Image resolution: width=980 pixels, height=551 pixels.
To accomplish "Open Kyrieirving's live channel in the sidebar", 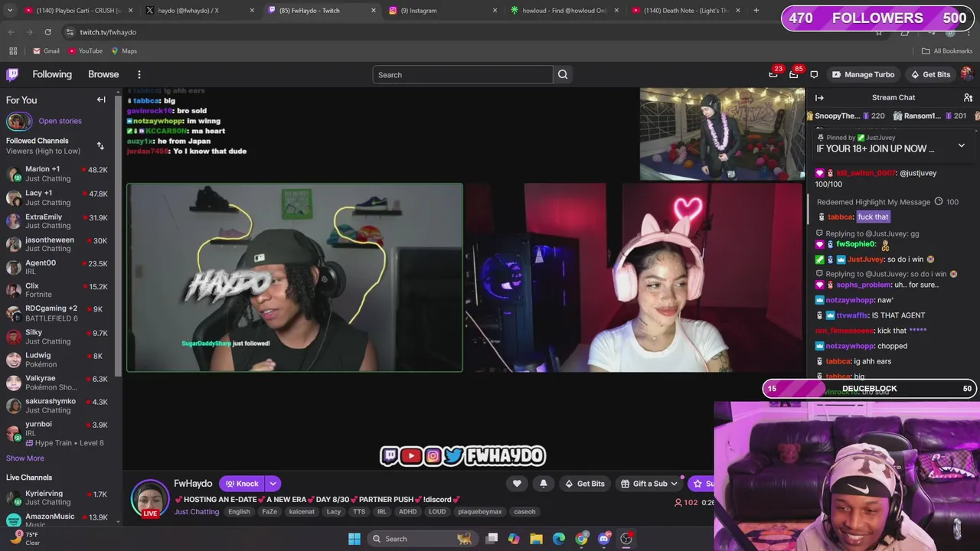I will [x=57, y=497].
